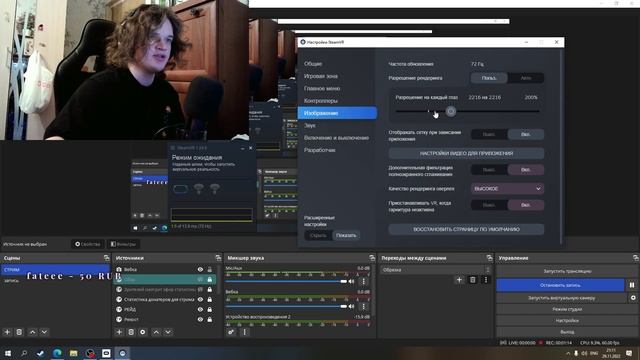Open virtual camera settings gear
The height and width of the screenshot is (360, 640).
click(x=633, y=298)
